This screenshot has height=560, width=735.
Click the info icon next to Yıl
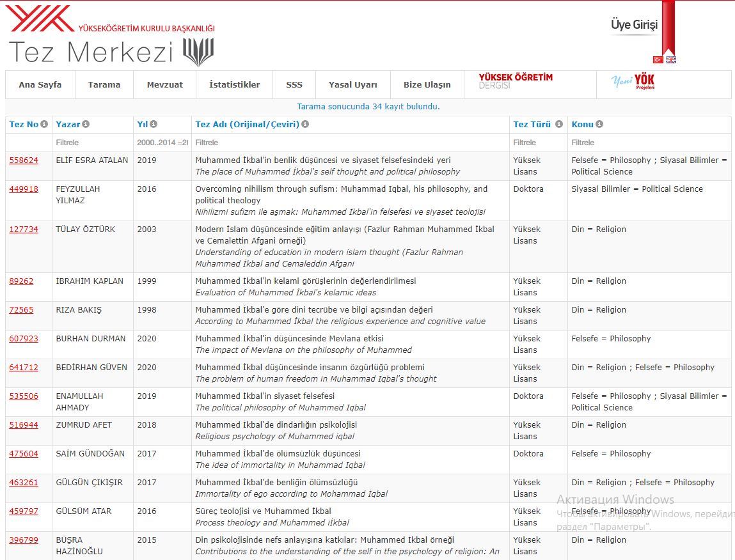(154, 124)
